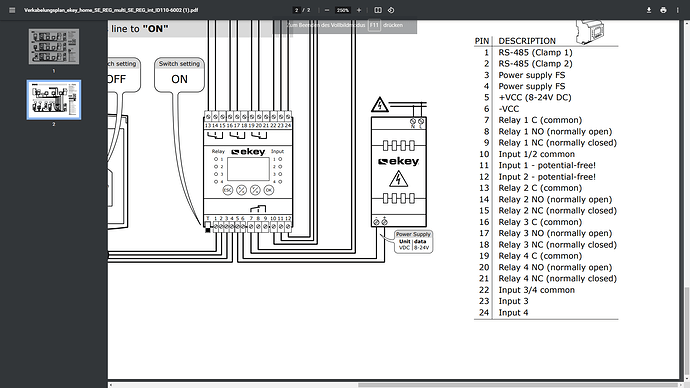690x388 pixels.
Task: Click the ekey logo on the control panel
Action: (248, 152)
